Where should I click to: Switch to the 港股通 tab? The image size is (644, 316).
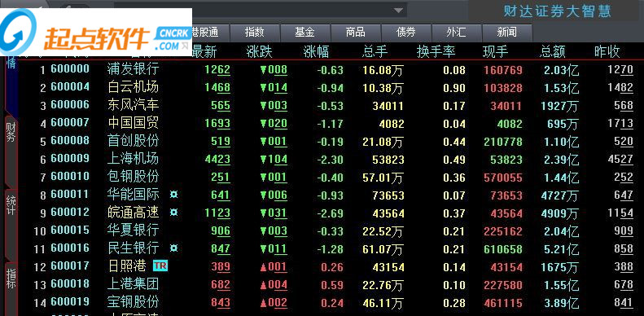[206, 32]
